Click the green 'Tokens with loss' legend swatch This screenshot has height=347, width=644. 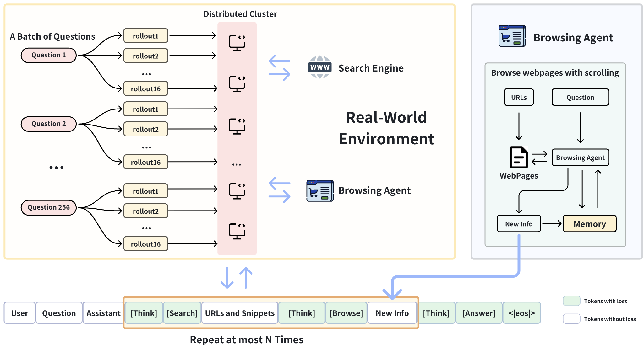point(571,301)
